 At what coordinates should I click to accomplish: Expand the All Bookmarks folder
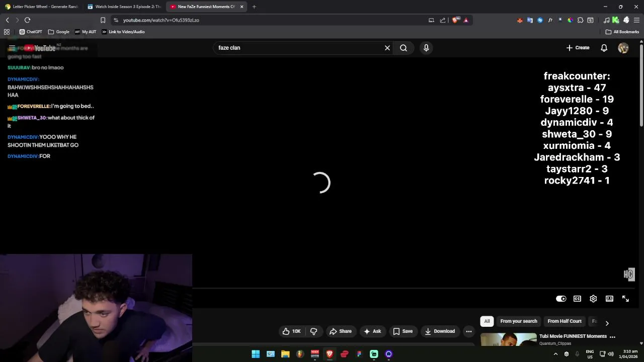coord(622,32)
